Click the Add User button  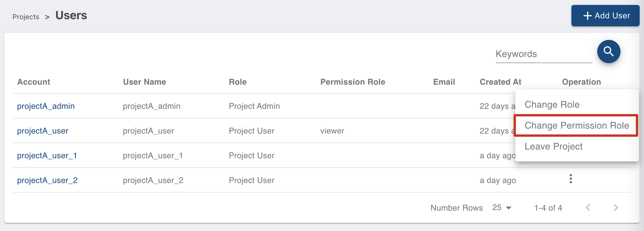click(605, 16)
